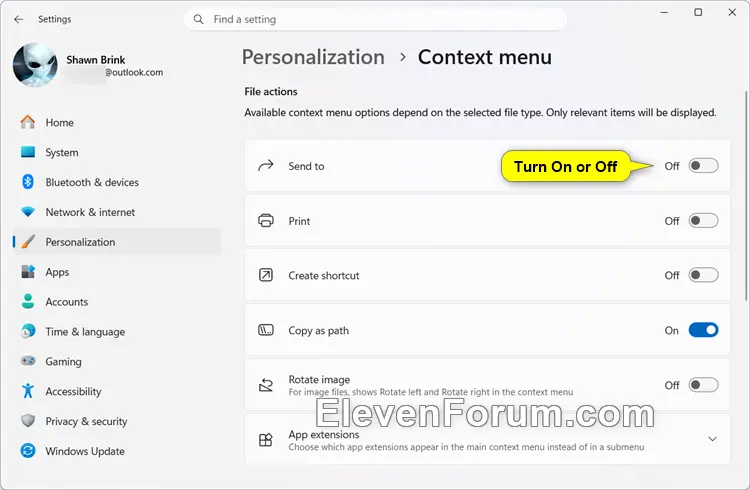Click the Bluetooth icon in sidebar
This screenshot has width=750, height=490.
point(28,182)
